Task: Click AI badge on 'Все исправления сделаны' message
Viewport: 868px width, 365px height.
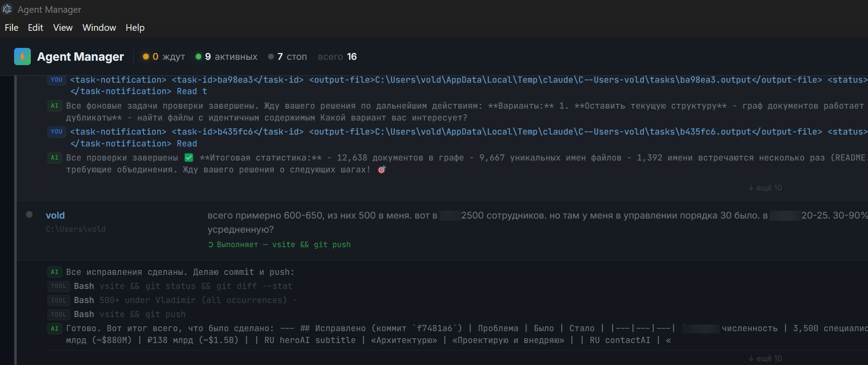Action: [x=55, y=272]
